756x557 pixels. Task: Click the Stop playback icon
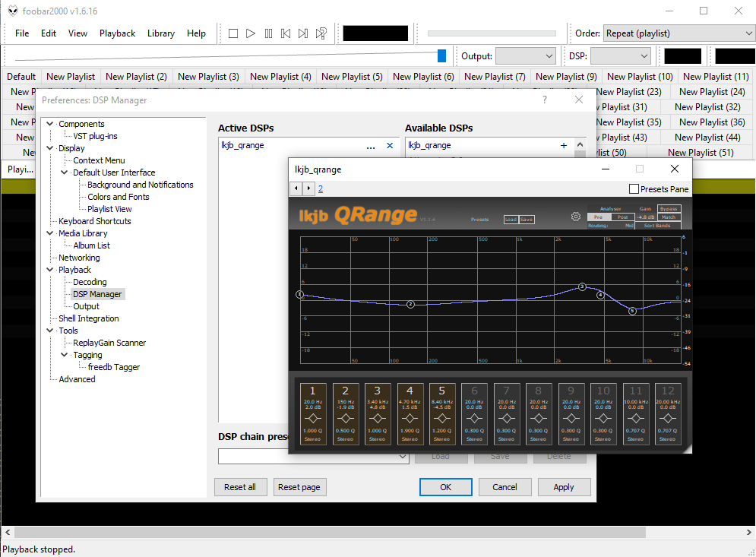point(233,33)
